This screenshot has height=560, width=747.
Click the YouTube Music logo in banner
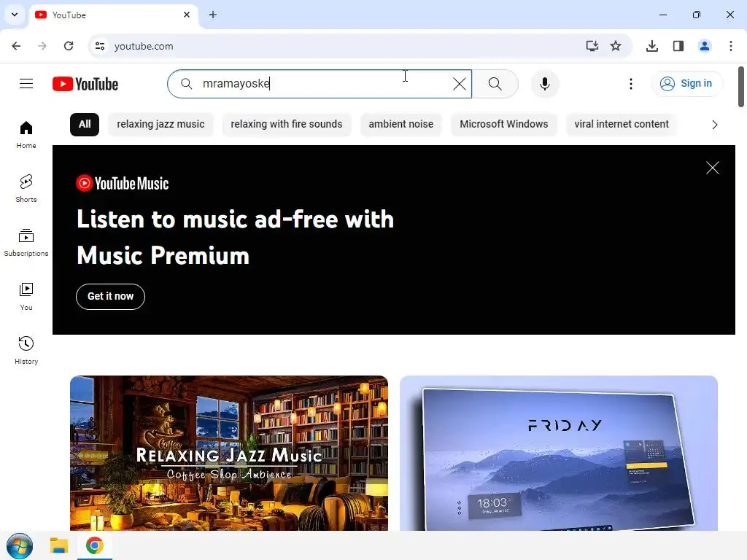[x=123, y=183]
